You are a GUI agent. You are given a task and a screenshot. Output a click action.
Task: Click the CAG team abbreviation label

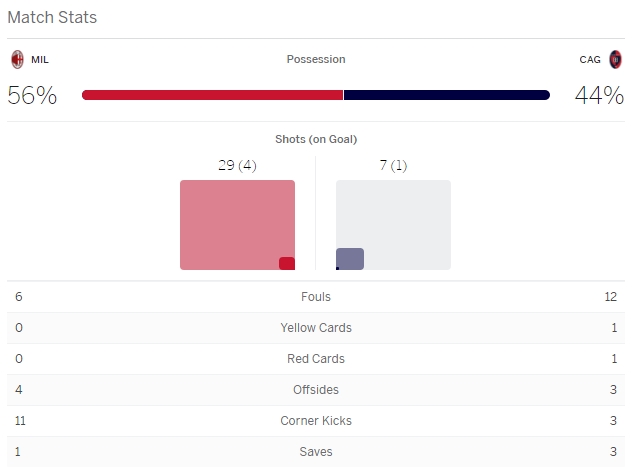590,60
